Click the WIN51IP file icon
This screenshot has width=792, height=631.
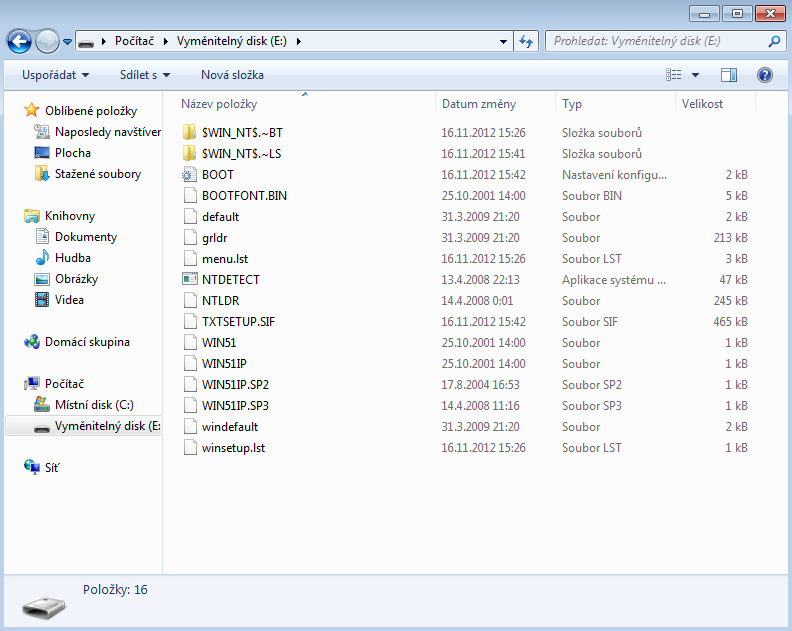coord(190,363)
